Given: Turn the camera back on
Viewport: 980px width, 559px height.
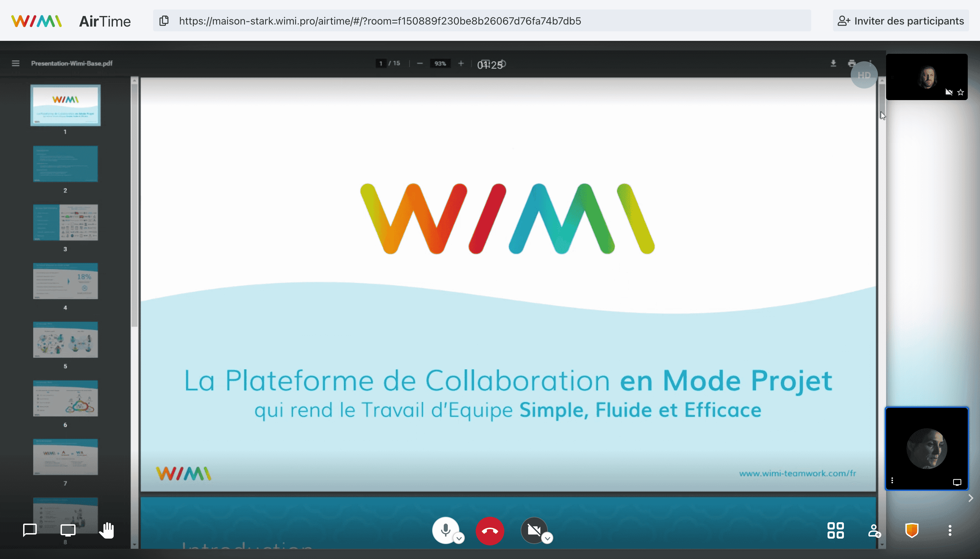Looking at the screenshot, I should (x=534, y=530).
